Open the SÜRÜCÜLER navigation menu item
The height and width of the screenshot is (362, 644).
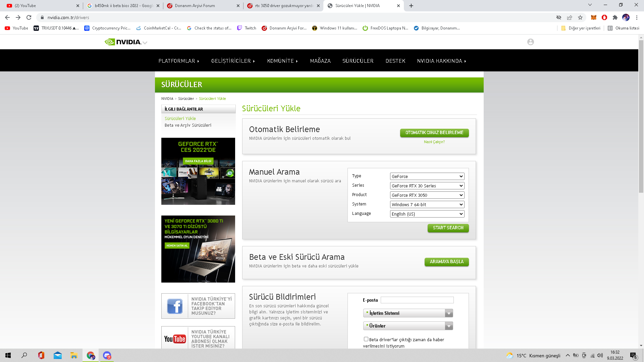pyautogui.click(x=358, y=61)
